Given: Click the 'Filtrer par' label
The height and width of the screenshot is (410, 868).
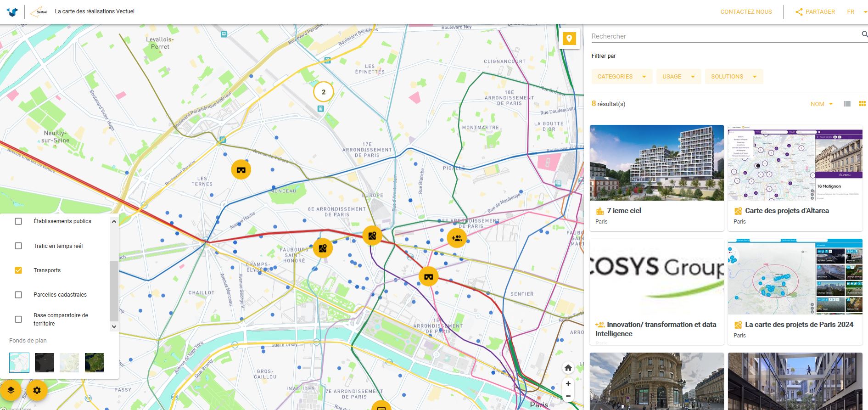Looking at the screenshot, I should click(604, 56).
